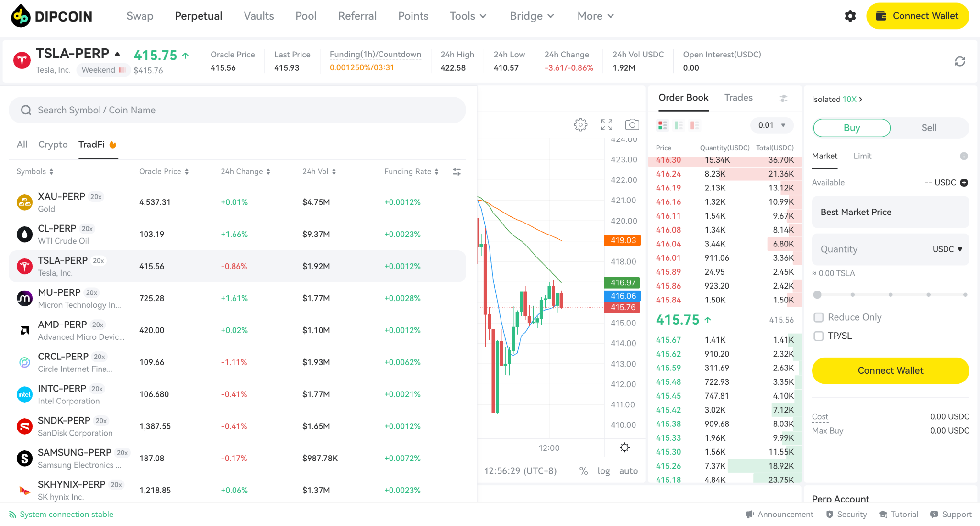Open Isolated 10X leverage settings

coord(837,99)
